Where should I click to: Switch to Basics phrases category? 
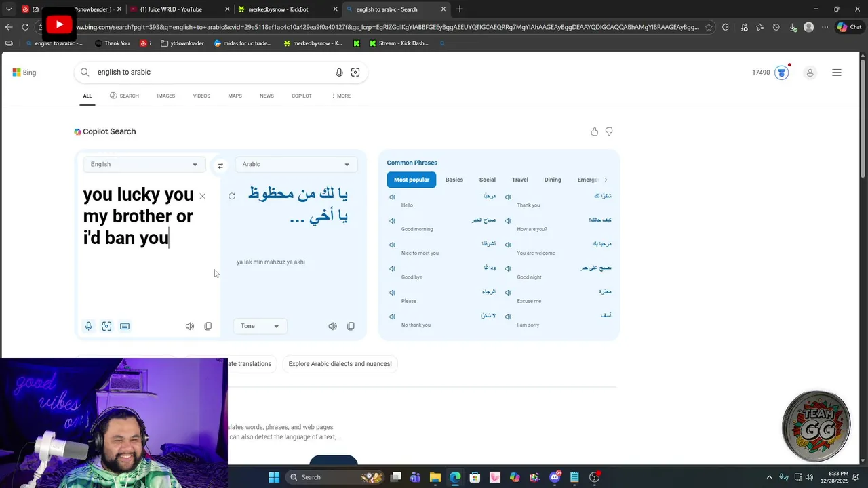(454, 180)
